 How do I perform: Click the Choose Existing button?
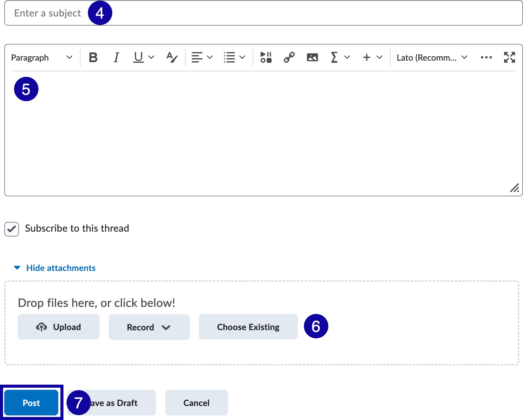(x=248, y=327)
